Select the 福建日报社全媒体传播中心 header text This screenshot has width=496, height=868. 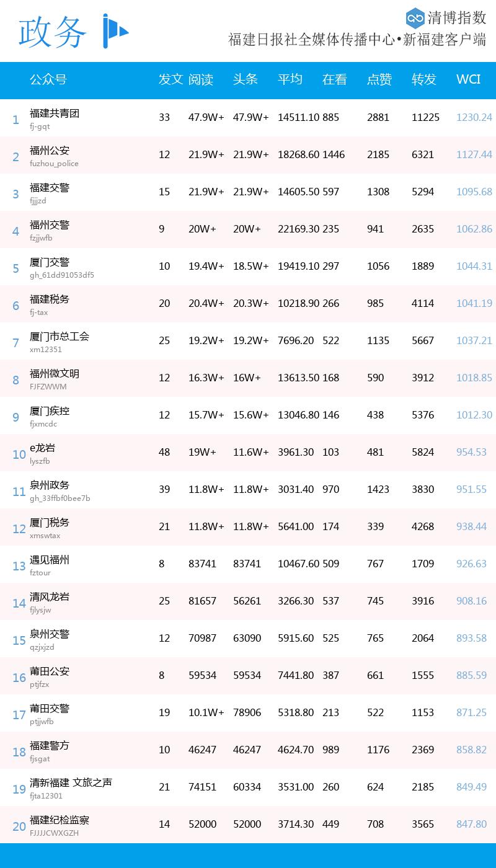click(x=312, y=40)
